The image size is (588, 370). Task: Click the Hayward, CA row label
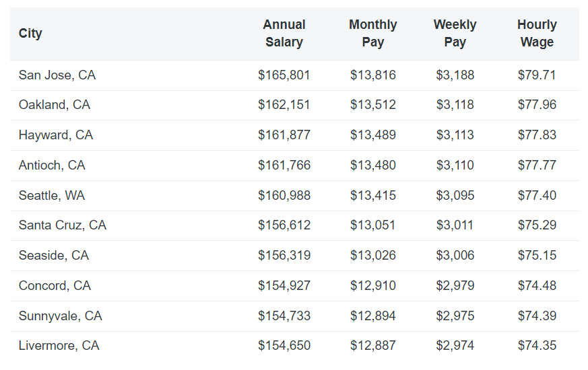point(56,135)
